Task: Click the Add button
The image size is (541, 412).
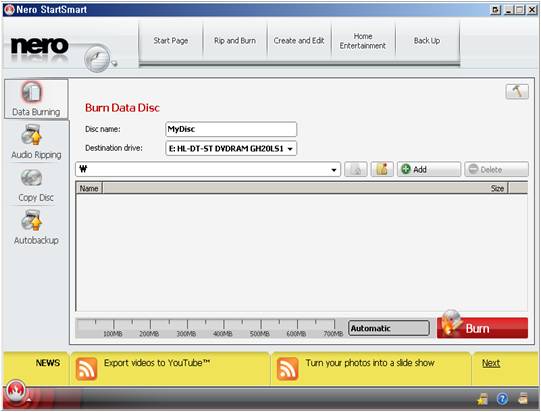Action: [x=429, y=169]
